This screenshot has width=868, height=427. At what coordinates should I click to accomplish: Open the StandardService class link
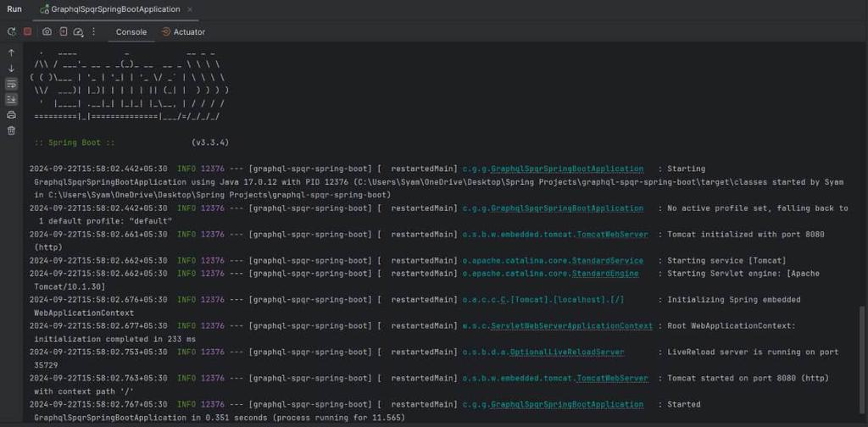[607, 260]
